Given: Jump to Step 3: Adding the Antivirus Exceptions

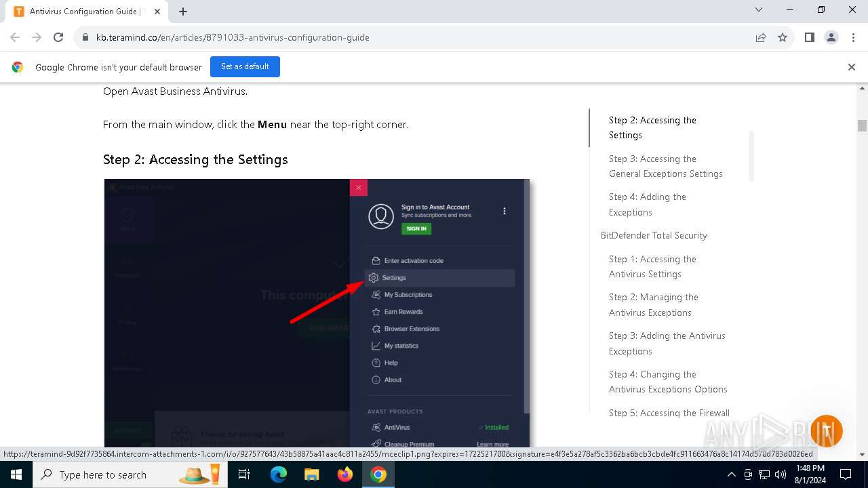Looking at the screenshot, I should [x=667, y=344].
